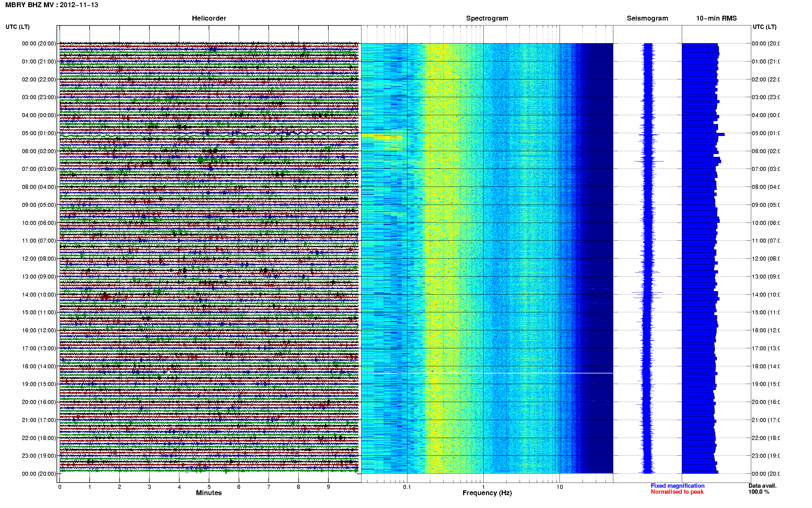Click the "21:00 (17:00)" helicorder time label
Screen dimensions: 812x508
pos(39,420)
